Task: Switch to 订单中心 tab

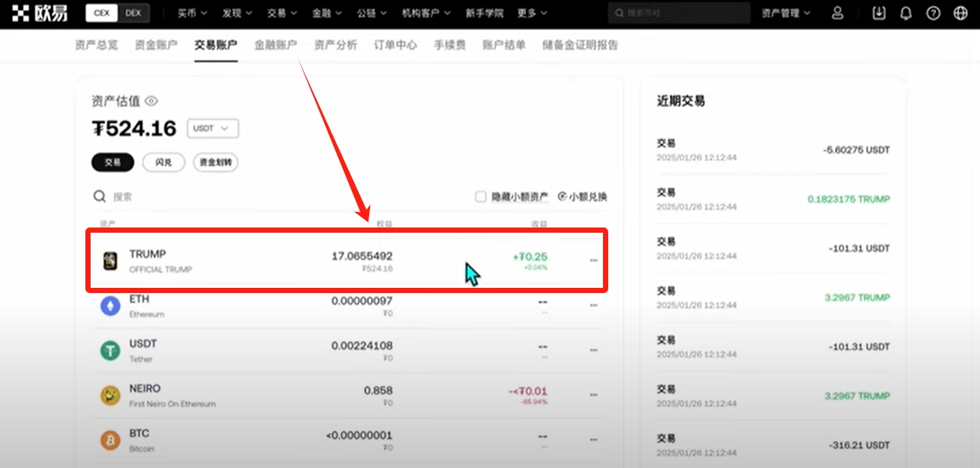Action: tap(396, 45)
